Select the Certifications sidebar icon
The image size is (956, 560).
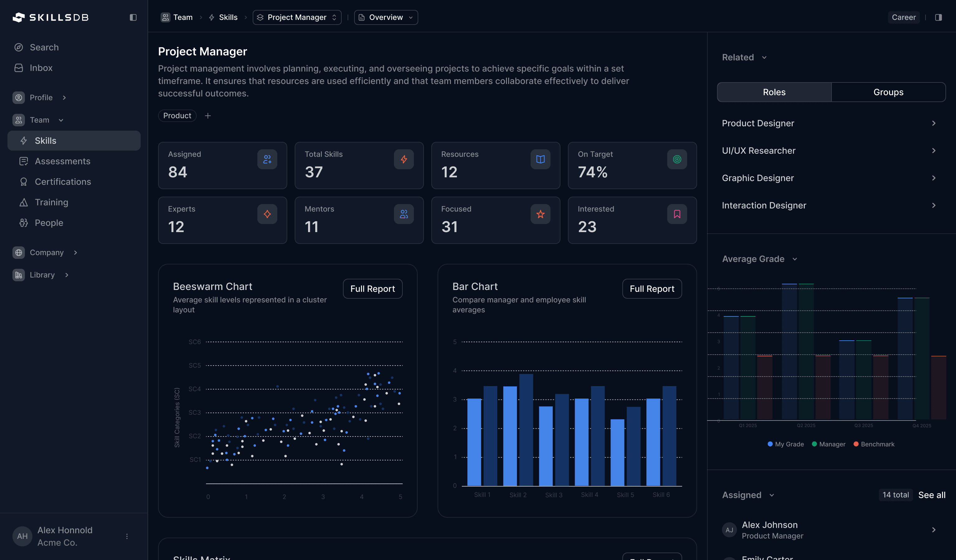(24, 182)
